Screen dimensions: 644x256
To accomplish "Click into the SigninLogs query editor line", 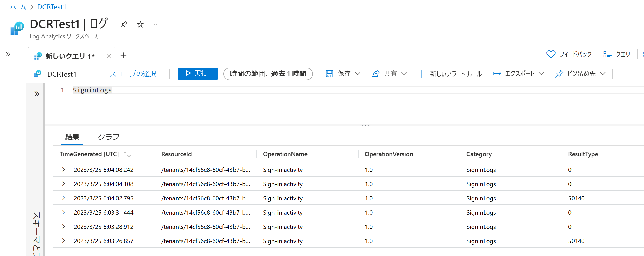I will pyautogui.click(x=92, y=90).
